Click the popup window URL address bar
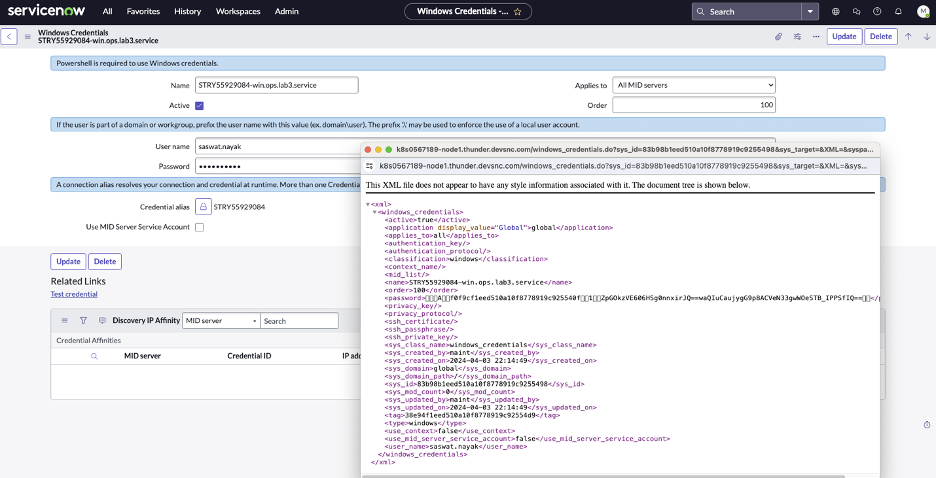936x478 pixels. tap(621, 166)
